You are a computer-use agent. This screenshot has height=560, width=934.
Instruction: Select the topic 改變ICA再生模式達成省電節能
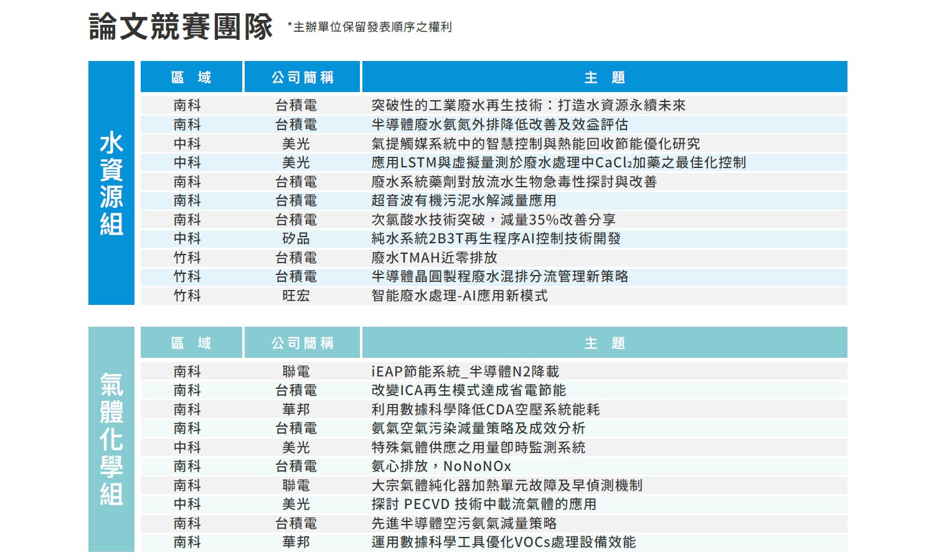(x=468, y=390)
